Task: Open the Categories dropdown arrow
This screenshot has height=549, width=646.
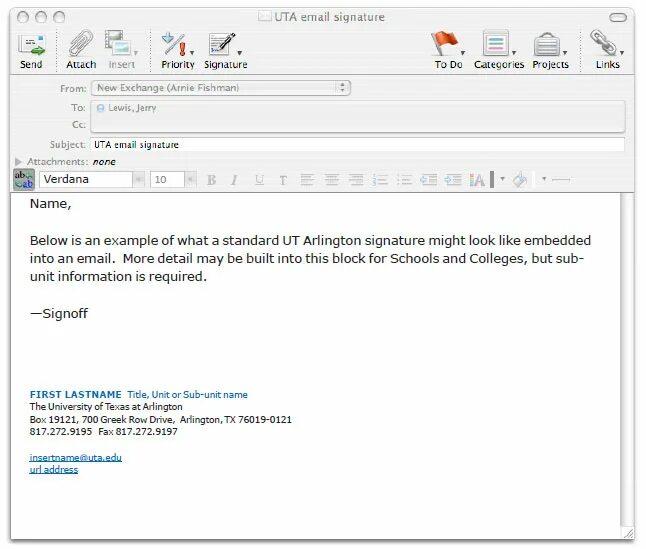Action: tap(514, 53)
